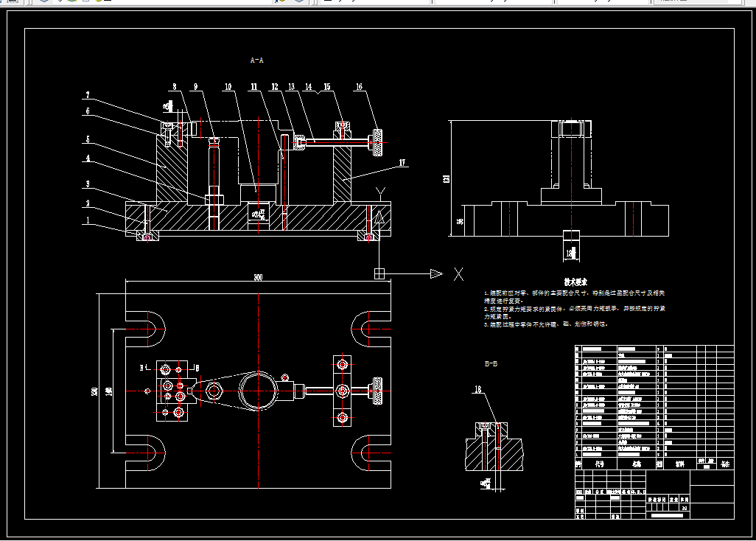Click the part number 17 callout
The width and height of the screenshot is (756, 541).
pos(402,162)
